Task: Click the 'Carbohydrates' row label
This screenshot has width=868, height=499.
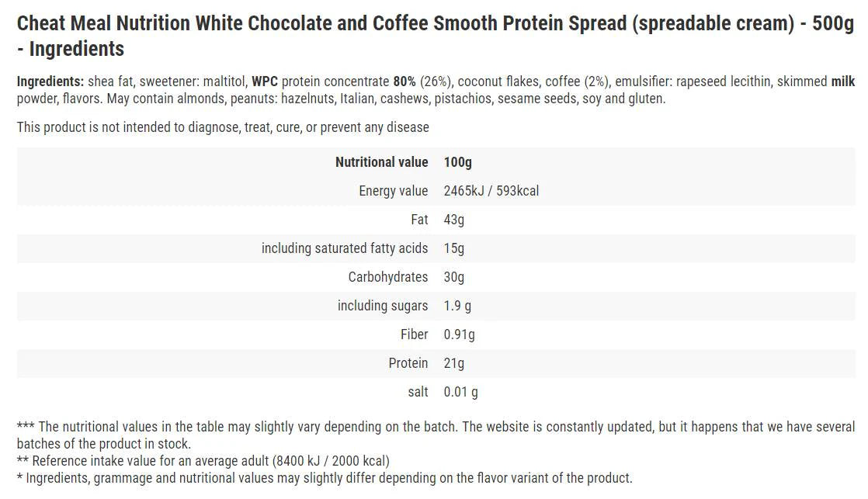Action: click(388, 277)
